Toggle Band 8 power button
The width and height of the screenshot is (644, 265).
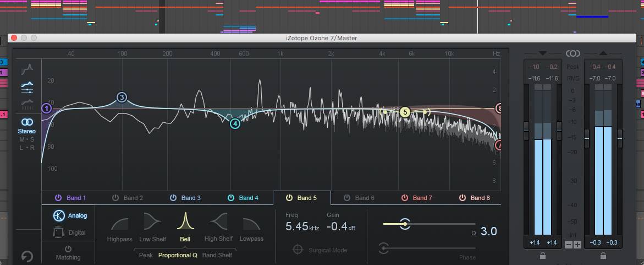pyautogui.click(x=463, y=198)
